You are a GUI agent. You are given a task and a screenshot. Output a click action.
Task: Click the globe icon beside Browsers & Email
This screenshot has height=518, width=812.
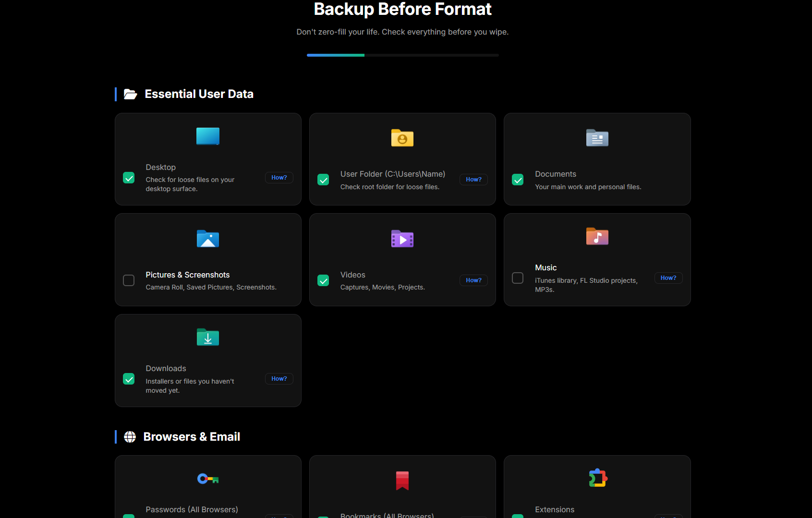point(130,436)
